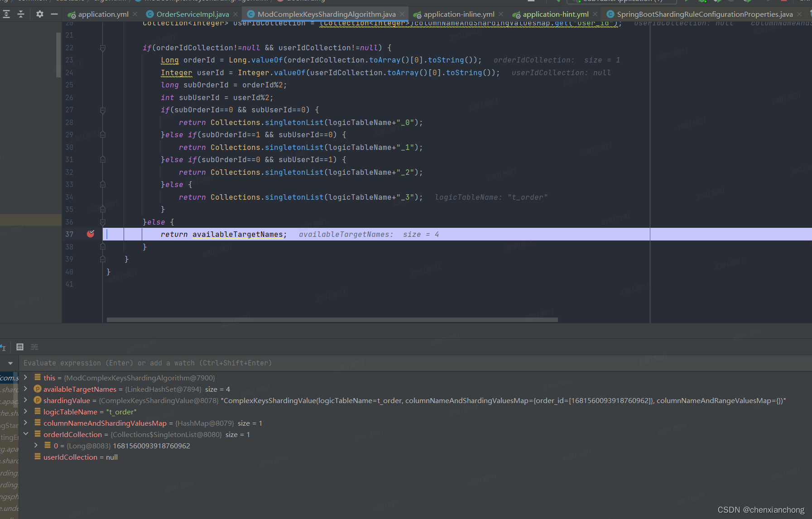The width and height of the screenshot is (812, 519).
Task: Click the Spring config icon on application-inline.yml tab
Action: pos(417,15)
